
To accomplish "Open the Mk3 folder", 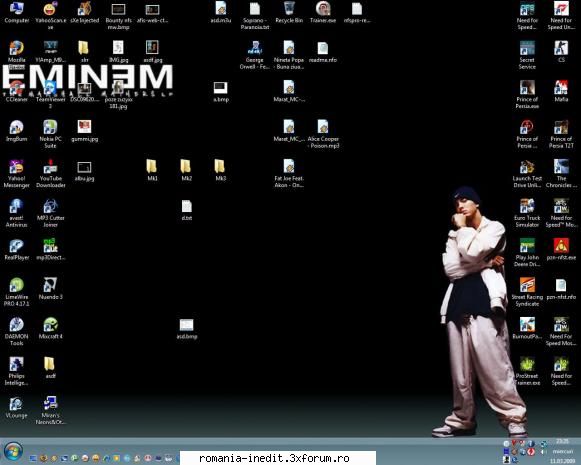I will click(220, 170).
